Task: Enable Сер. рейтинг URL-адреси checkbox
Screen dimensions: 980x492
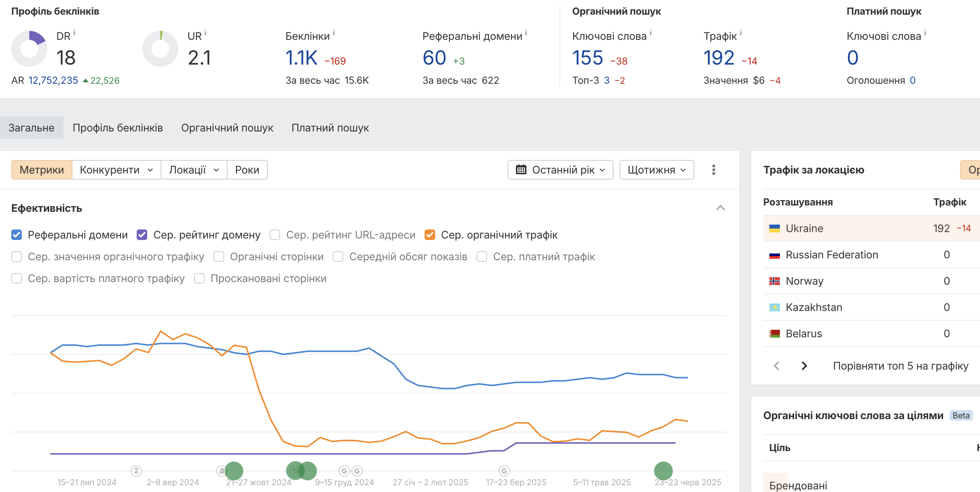Action: [x=275, y=235]
